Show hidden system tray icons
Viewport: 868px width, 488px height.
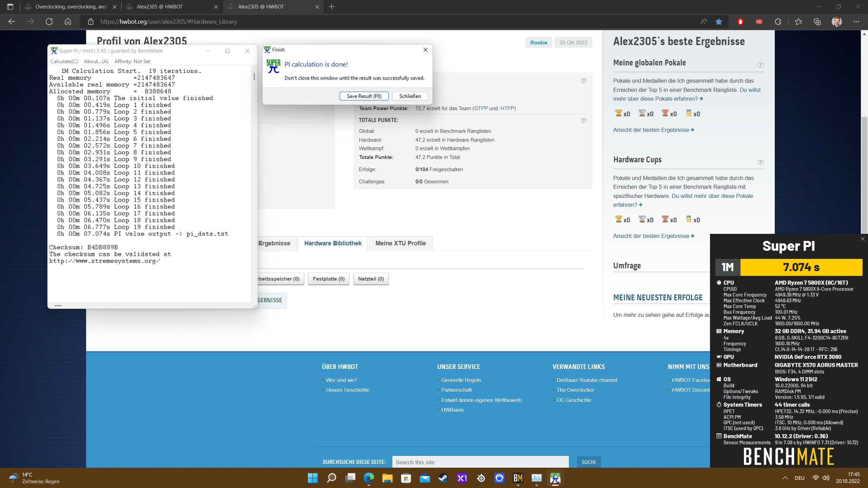[x=785, y=478]
